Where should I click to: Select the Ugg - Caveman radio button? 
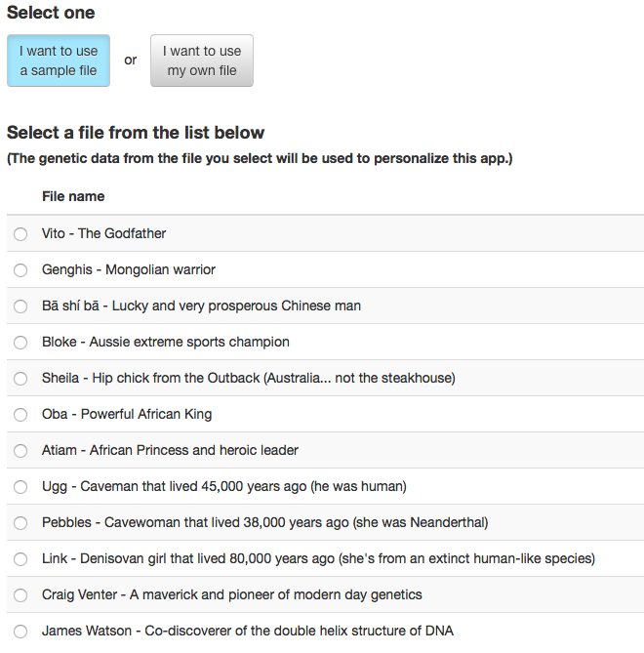tap(20, 487)
